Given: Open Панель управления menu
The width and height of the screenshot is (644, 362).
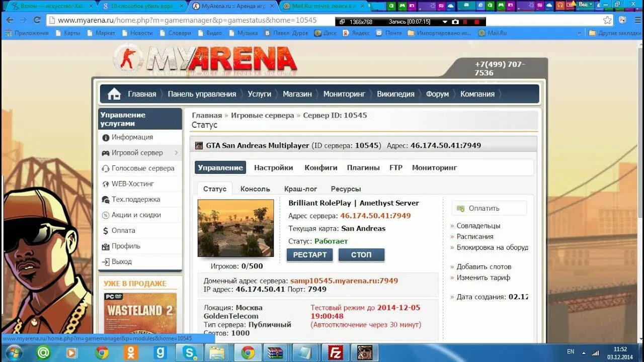Looking at the screenshot, I should point(202,94).
